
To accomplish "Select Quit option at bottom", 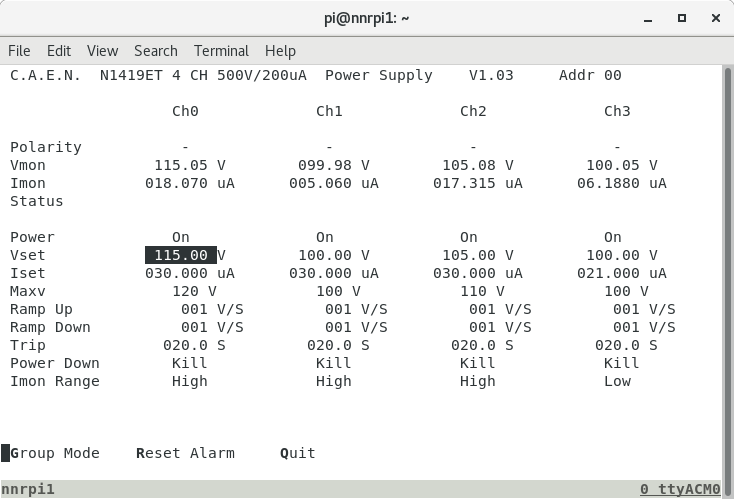I will 298,453.
